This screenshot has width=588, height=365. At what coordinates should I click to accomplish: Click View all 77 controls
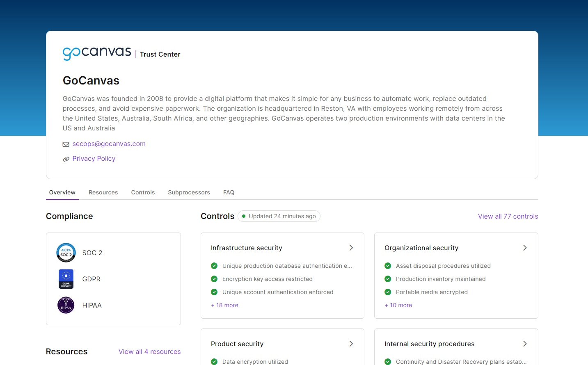click(508, 216)
